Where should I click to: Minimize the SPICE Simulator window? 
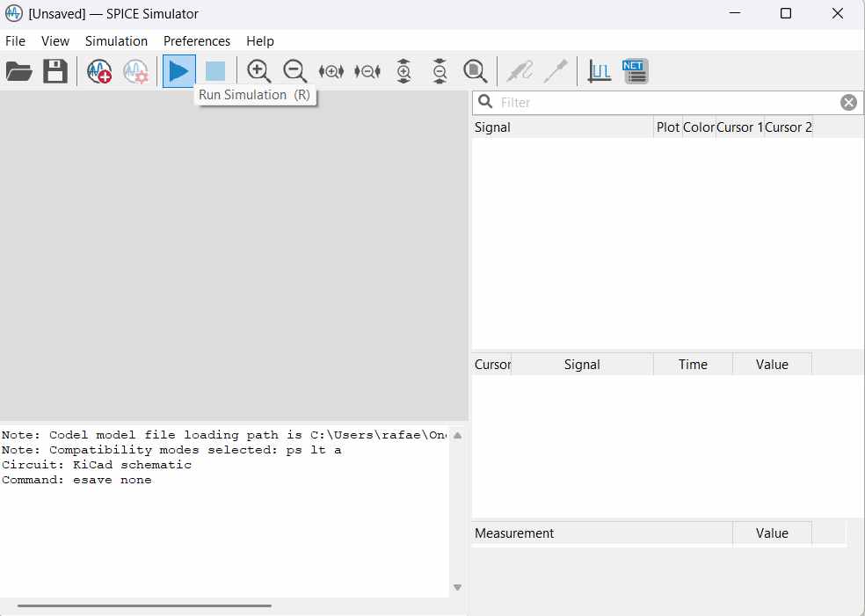click(x=734, y=14)
